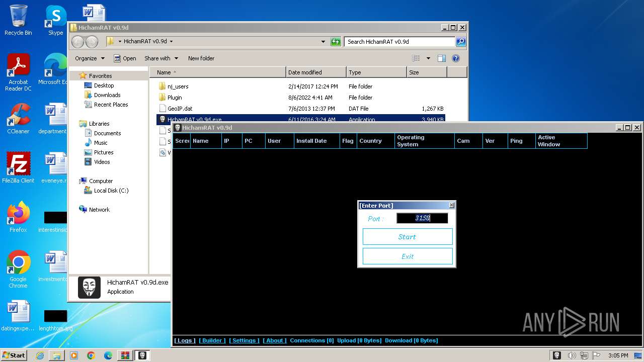Screen dimensions: 644x362
Task: Click the Cam column header
Action: coord(468,141)
